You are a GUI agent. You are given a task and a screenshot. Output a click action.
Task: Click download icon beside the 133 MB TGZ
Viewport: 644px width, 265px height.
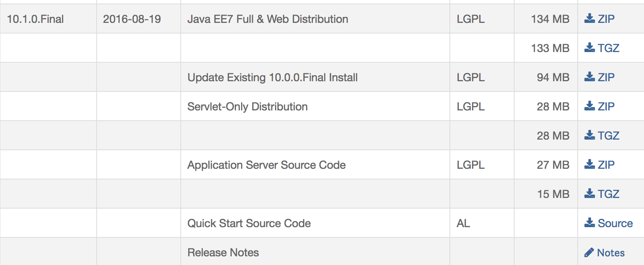pos(590,48)
